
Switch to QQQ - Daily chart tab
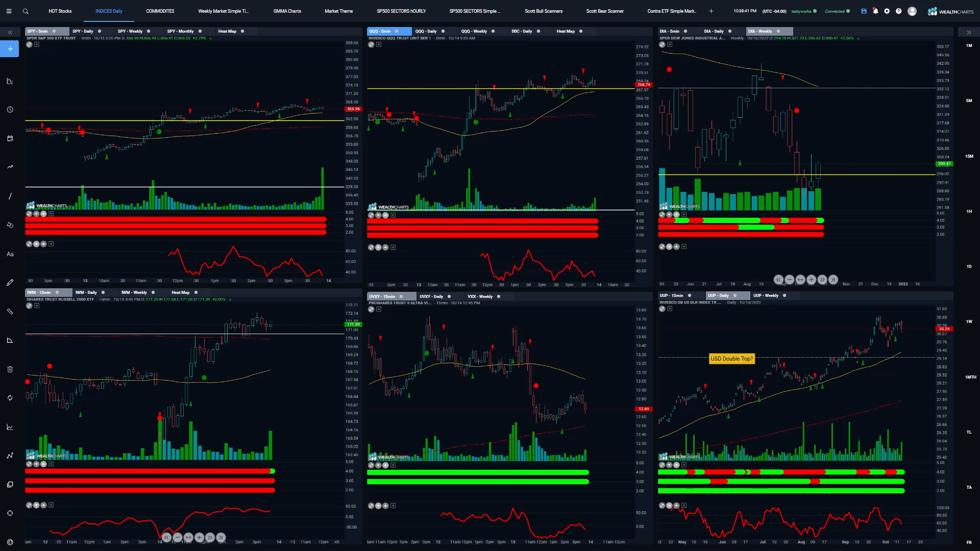(426, 31)
